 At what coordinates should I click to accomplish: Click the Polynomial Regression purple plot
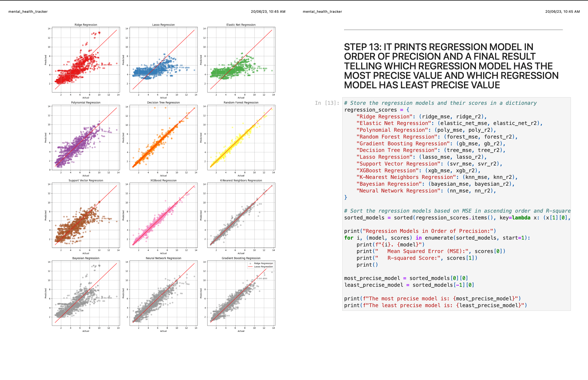(x=86, y=138)
